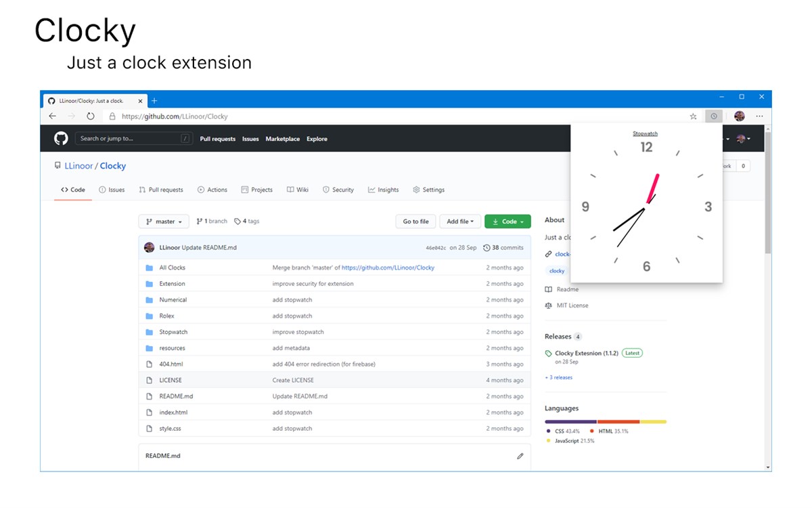
Task: Click the purple CSS language bar segment
Action: 570,421
